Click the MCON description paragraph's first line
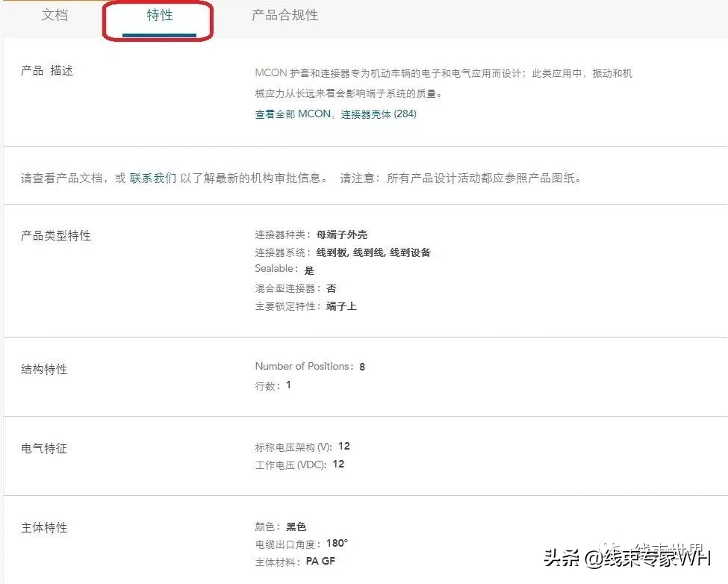Viewport: 728px width, 584px height. pos(444,73)
